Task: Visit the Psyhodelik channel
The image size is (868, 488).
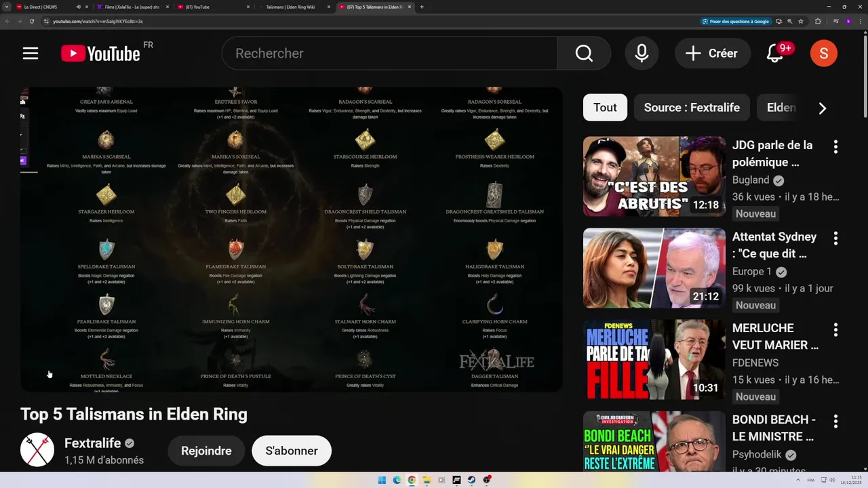Action: coord(757,454)
